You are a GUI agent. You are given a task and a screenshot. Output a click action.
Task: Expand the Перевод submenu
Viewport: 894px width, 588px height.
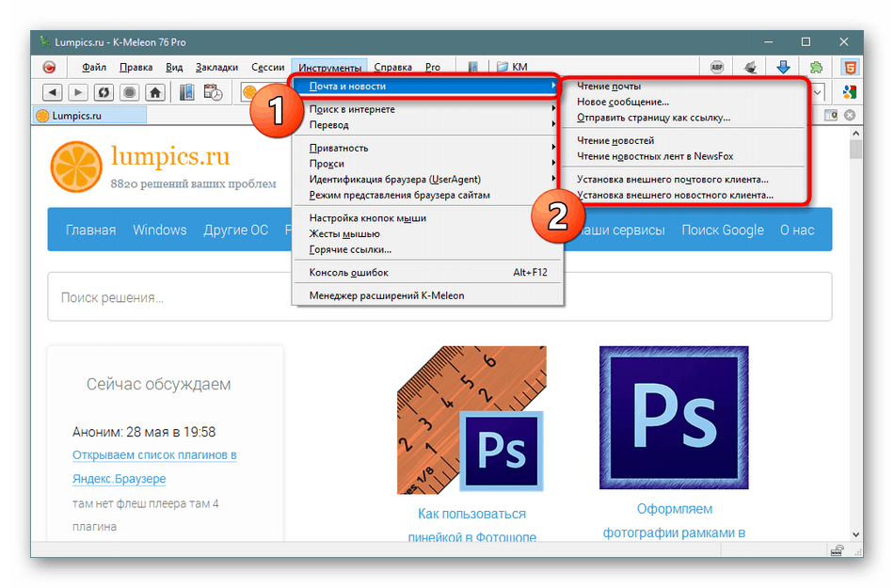click(426, 125)
